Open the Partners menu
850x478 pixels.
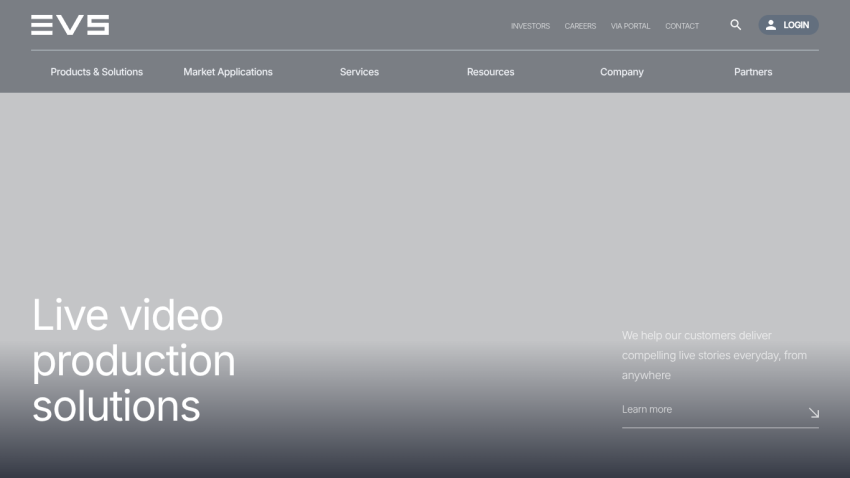(x=753, y=72)
